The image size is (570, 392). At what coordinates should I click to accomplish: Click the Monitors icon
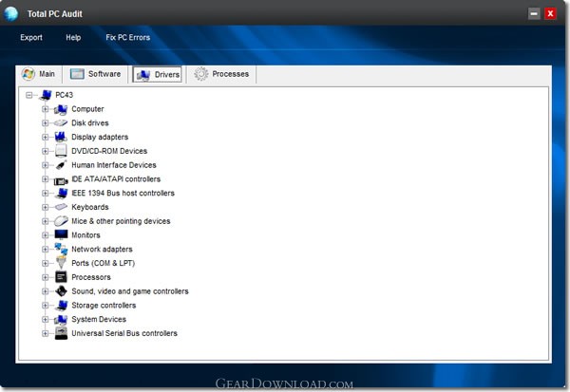(x=61, y=234)
